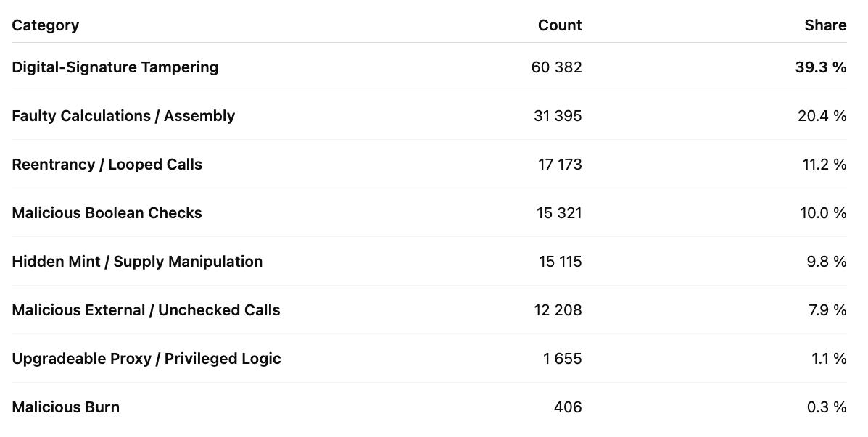Screen dimensions: 868x437
Task: Click the 31 395 count cell
Action: (558, 116)
